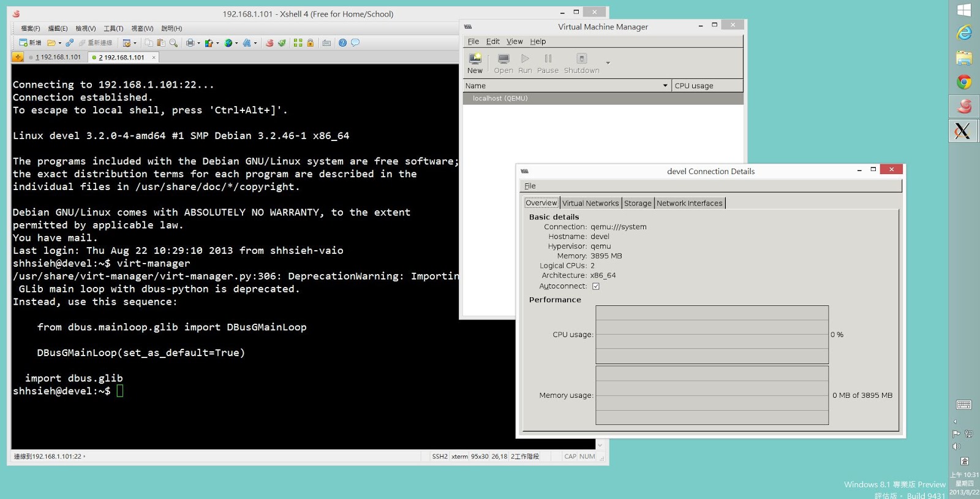Open session properties icon in Xshell toolbar
The image size is (980, 499).
point(127,43)
